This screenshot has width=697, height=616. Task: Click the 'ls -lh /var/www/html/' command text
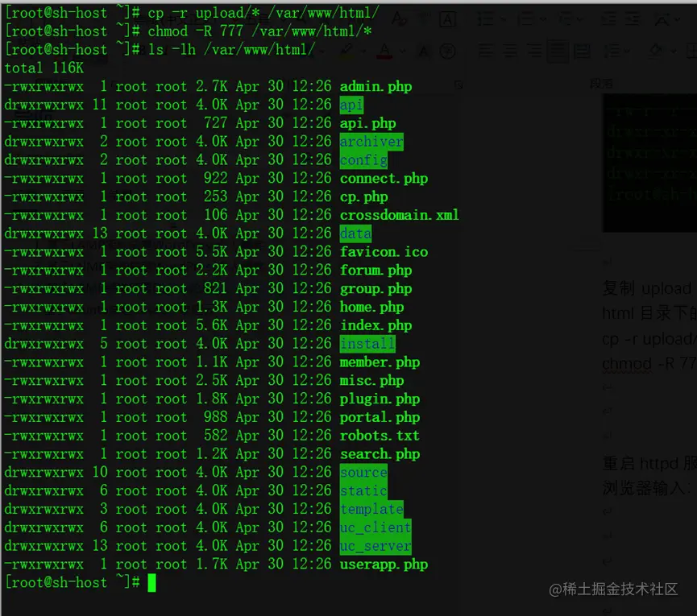(231, 50)
